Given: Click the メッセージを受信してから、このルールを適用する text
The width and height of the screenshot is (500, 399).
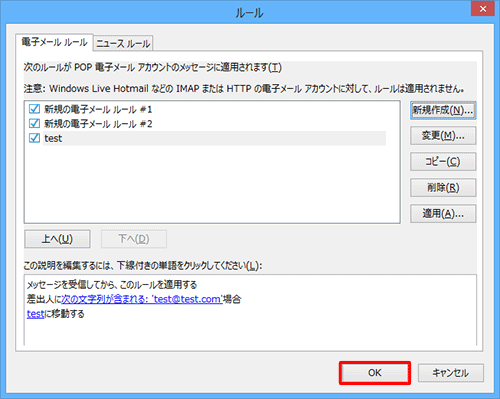Looking at the screenshot, I should tap(112, 285).
